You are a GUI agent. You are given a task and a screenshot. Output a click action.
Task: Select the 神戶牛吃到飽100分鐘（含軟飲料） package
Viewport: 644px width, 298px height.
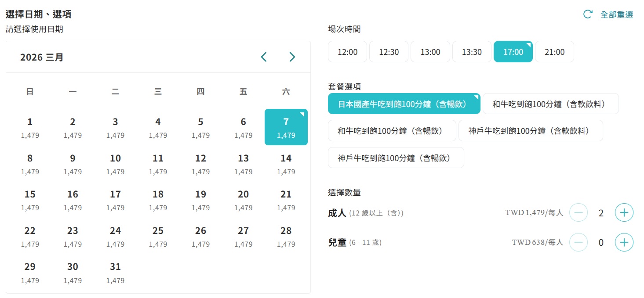(x=530, y=131)
